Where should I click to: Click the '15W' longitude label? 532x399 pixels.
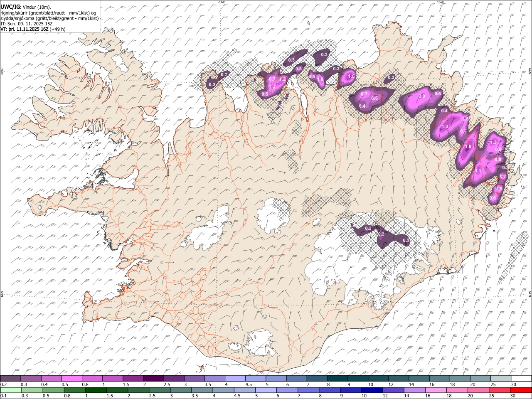tap(440, 2)
